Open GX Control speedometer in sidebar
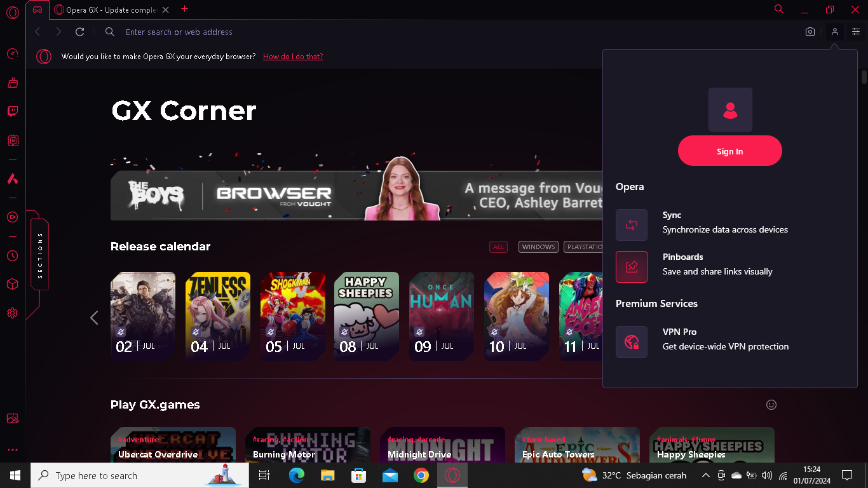 (x=12, y=54)
